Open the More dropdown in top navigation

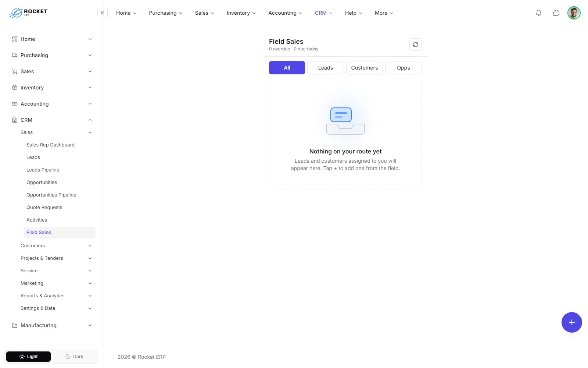(x=384, y=13)
